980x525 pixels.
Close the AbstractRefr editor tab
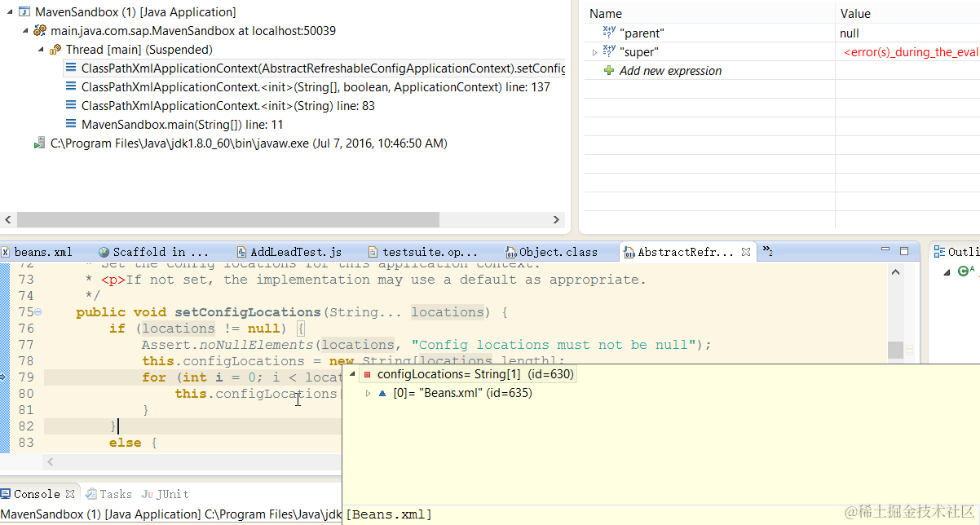click(745, 252)
